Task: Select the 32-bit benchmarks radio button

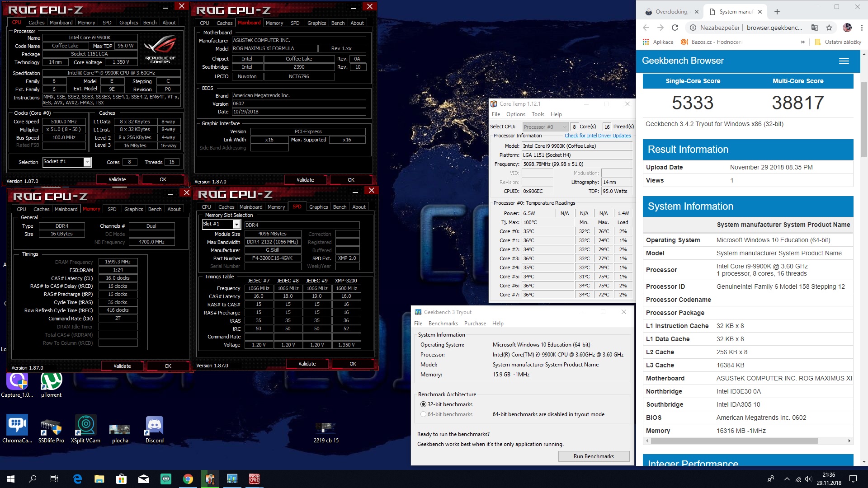Action: 423,404
